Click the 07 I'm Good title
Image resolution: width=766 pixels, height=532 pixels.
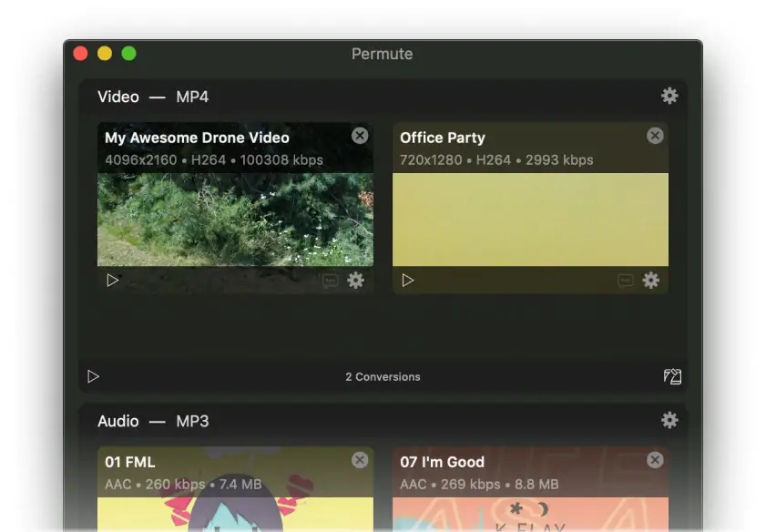pyautogui.click(x=442, y=462)
